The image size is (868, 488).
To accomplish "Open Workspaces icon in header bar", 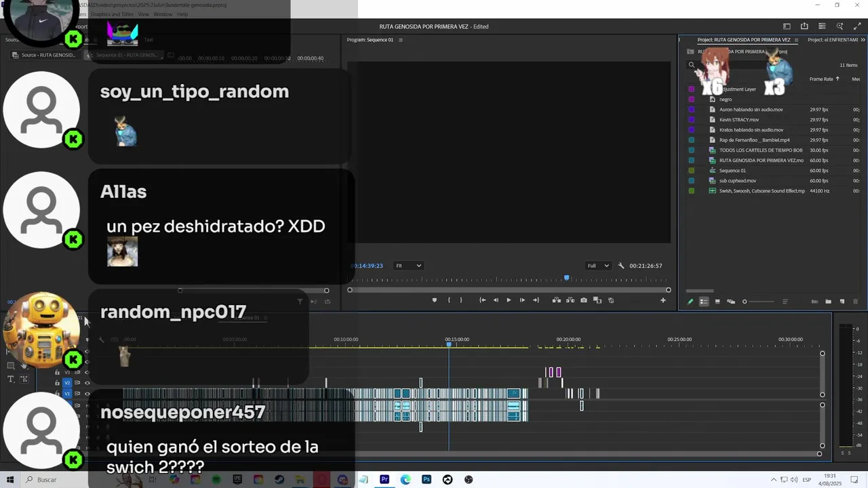I will pos(787,26).
